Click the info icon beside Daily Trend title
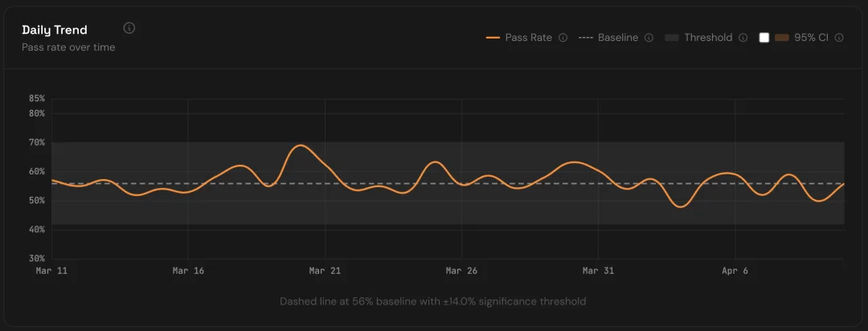Screen dimensions: 868x331 (129, 28)
